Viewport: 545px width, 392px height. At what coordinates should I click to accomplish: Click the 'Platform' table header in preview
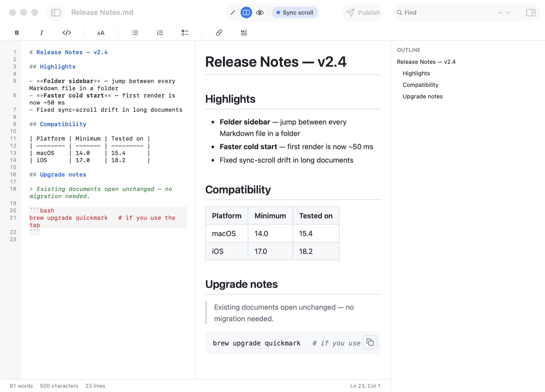(227, 216)
